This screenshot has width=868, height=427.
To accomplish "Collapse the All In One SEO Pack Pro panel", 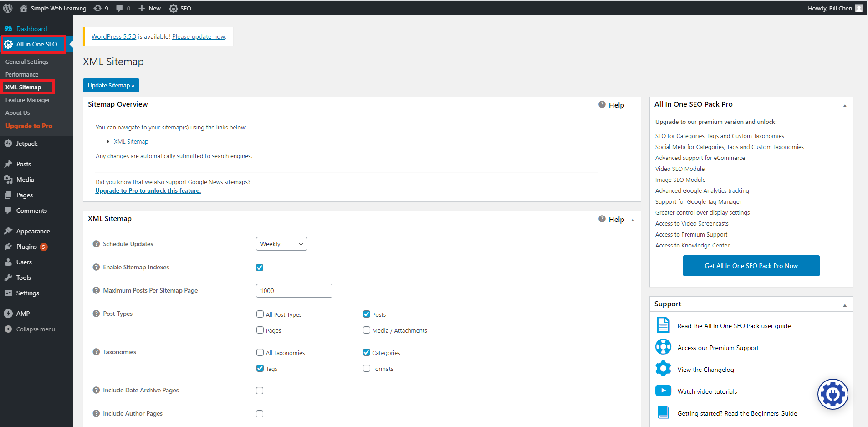I will [845, 106].
